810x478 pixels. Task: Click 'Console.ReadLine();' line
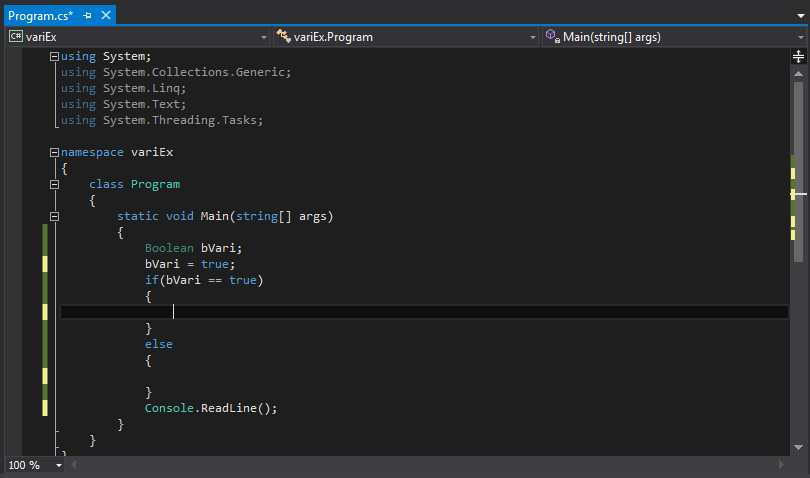(x=211, y=408)
